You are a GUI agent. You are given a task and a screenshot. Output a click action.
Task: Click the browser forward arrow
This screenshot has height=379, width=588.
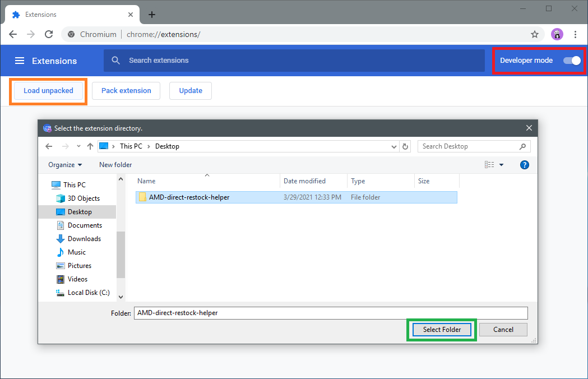pyautogui.click(x=31, y=34)
